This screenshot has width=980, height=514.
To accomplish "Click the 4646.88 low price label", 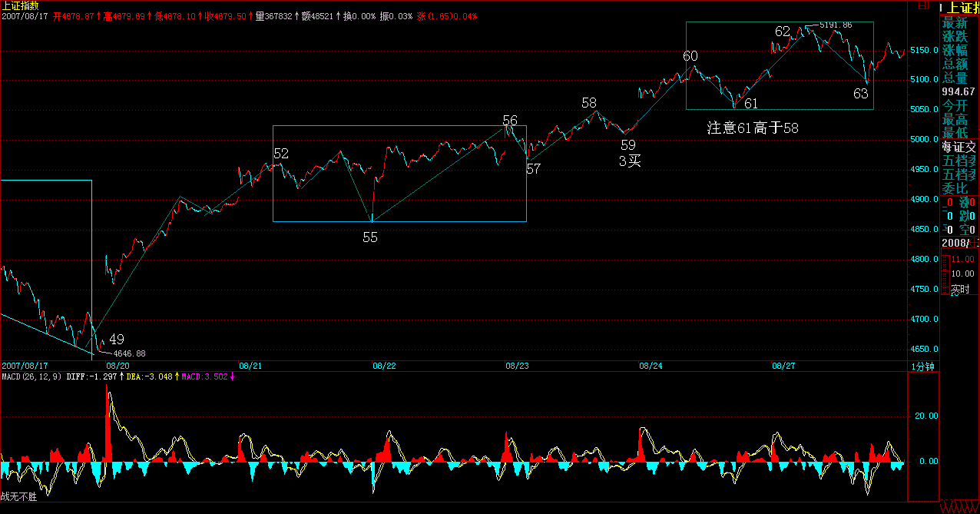I will [x=129, y=353].
